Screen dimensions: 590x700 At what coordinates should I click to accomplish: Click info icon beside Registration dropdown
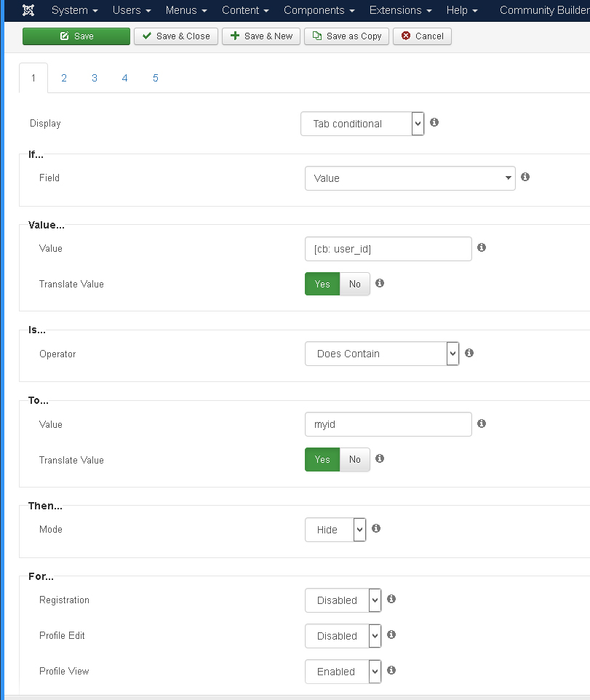(391, 599)
